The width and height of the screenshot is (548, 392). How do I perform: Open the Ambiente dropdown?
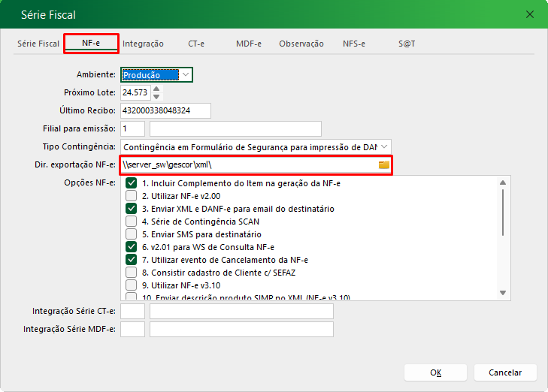tap(185, 74)
